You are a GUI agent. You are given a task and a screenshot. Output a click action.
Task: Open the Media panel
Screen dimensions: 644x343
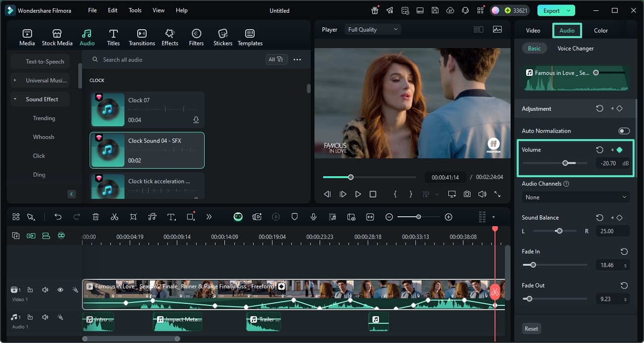tap(27, 38)
